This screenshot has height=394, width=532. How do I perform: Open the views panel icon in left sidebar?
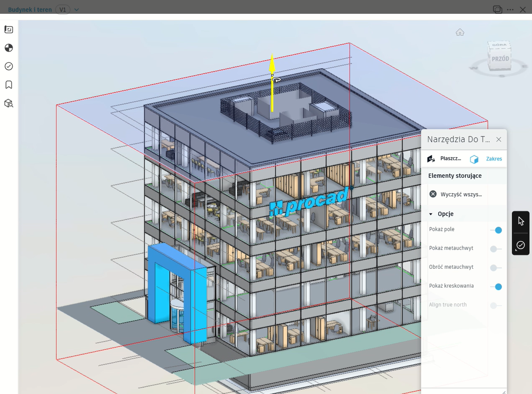tap(9, 29)
